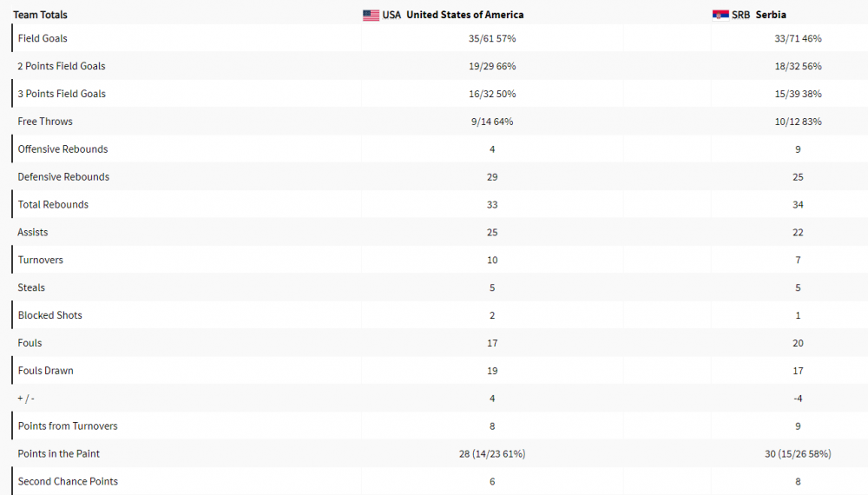The height and width of the screenshot is (495, 868).
Task: Open the Serbia team link
Action: click(x=771, y=15)
